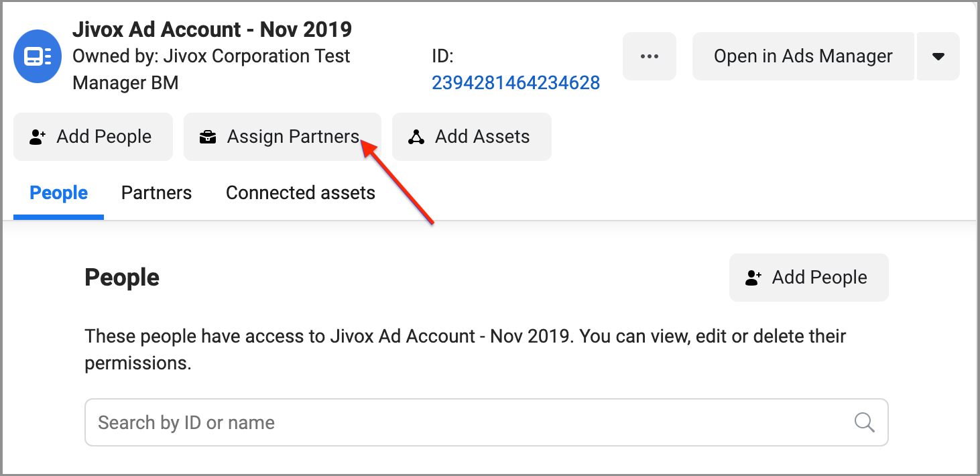Switch to the Partners tab
Viewport: 980px width, 476px height.
(x=156, y=193)
